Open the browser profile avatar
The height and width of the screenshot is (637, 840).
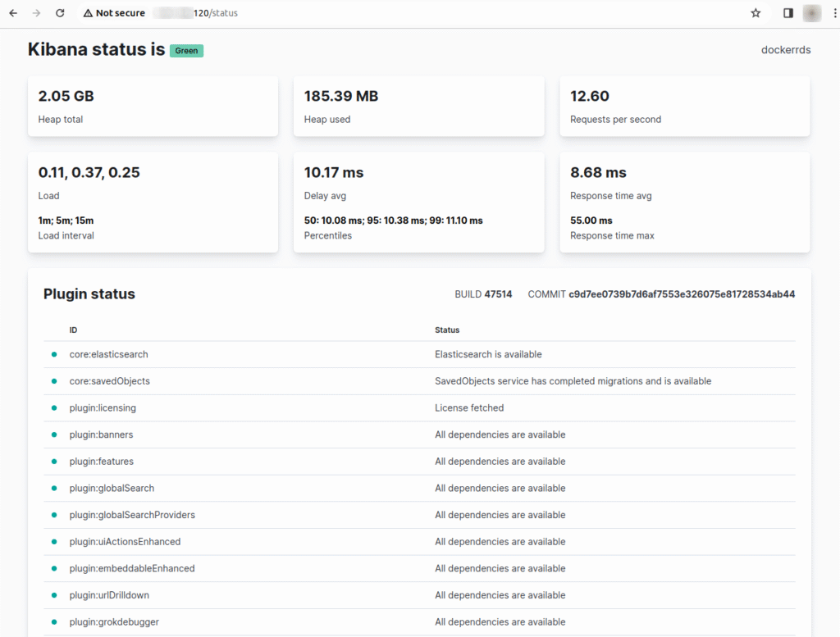click(812, 13)
